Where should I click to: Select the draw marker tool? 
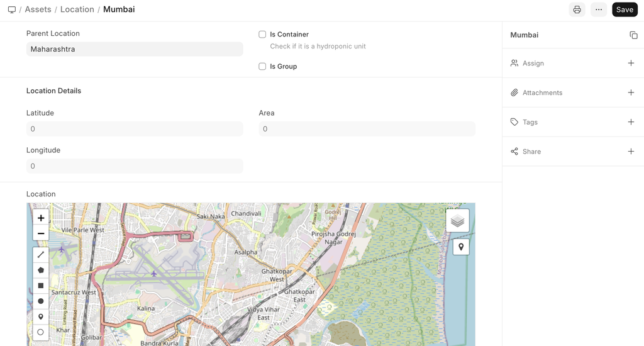[41, 317]
